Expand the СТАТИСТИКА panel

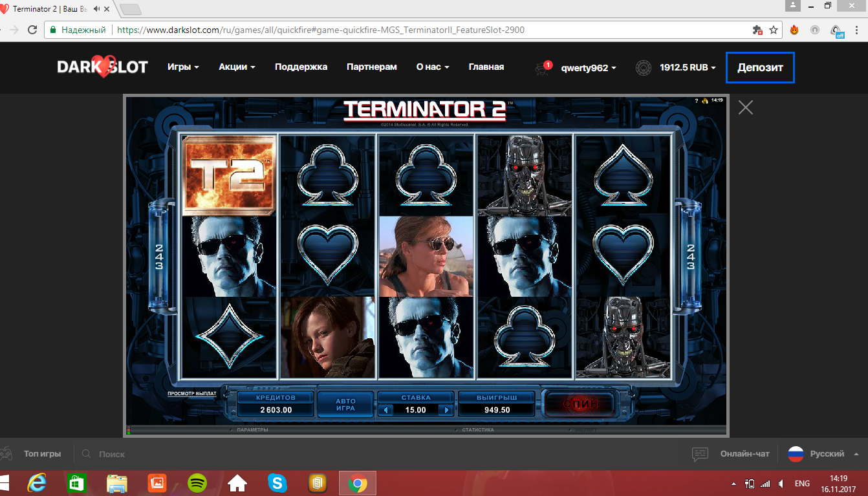pyautogui.click(x=477, y=429)
